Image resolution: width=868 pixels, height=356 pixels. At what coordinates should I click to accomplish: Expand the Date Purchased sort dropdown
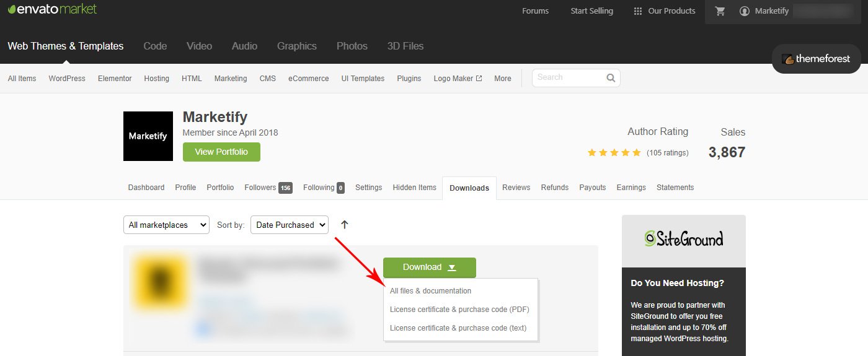289,225
